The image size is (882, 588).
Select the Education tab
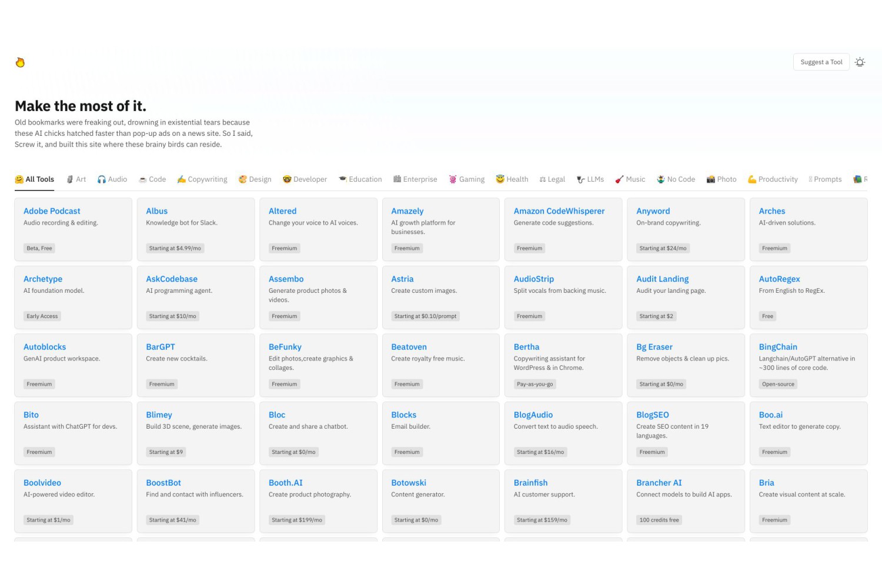[360, 179]
